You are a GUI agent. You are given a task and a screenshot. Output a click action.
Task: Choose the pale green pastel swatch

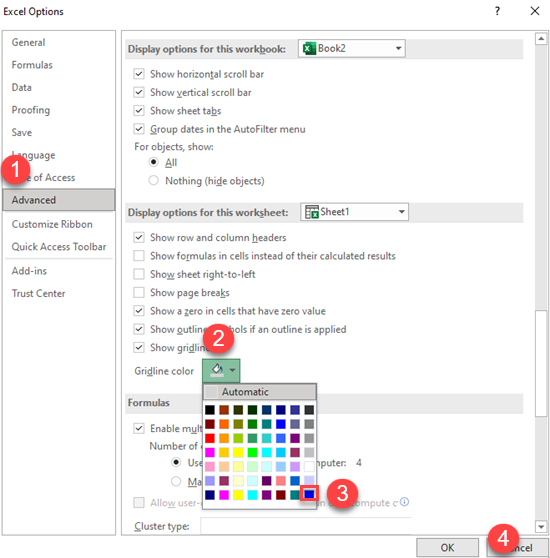(252, 466)
